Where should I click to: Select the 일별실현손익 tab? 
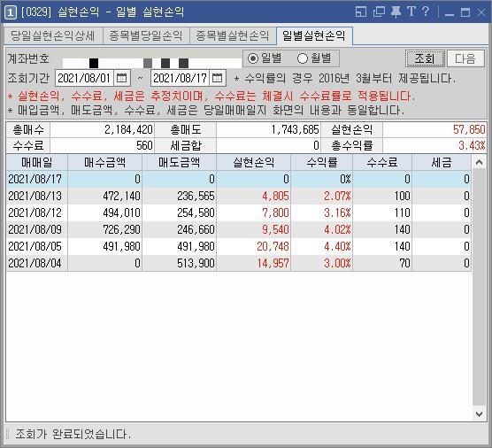click(x=314, y=35)
